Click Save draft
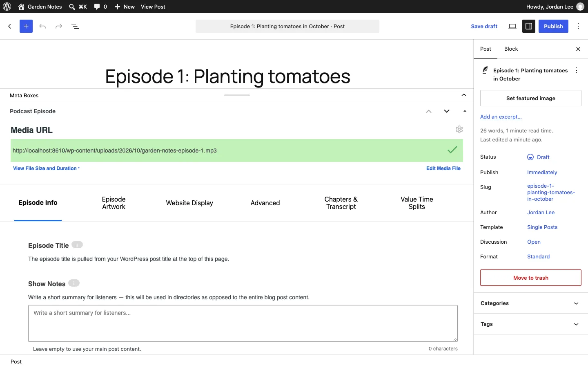The height and width of the screenshot is (368, 588). (484, 26)
